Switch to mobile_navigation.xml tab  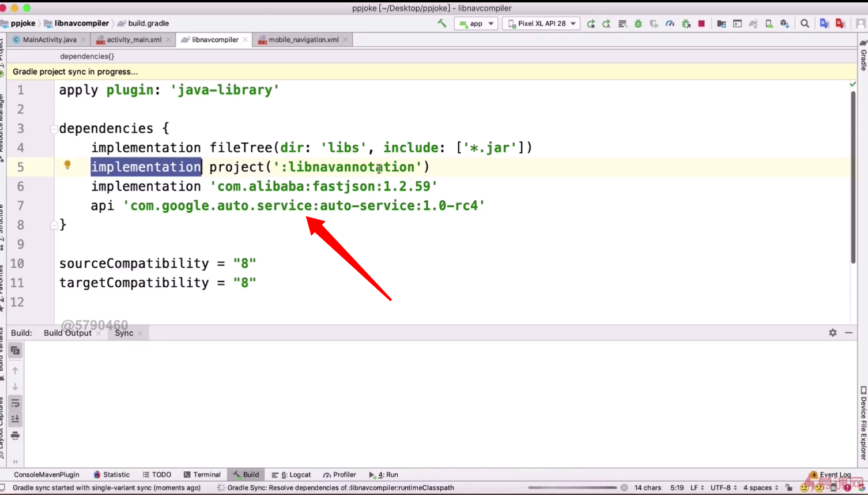point(303,40)
